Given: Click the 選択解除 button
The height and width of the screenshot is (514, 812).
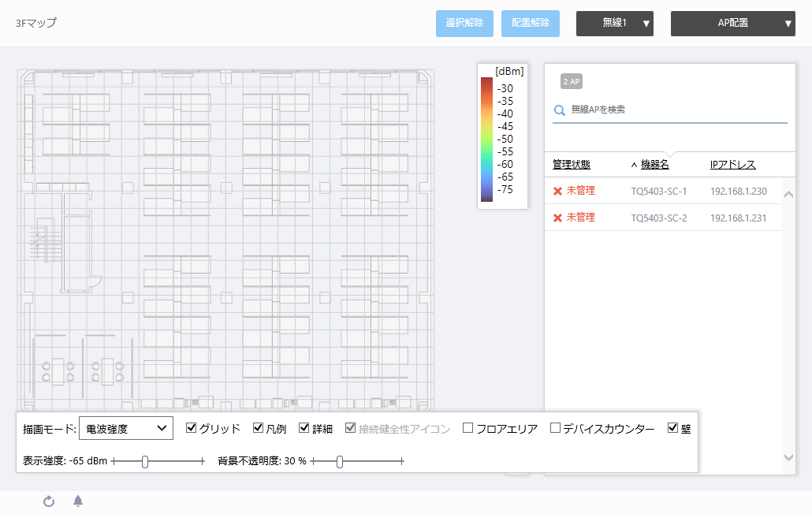Looking at the screenshot, I should 464,24.
